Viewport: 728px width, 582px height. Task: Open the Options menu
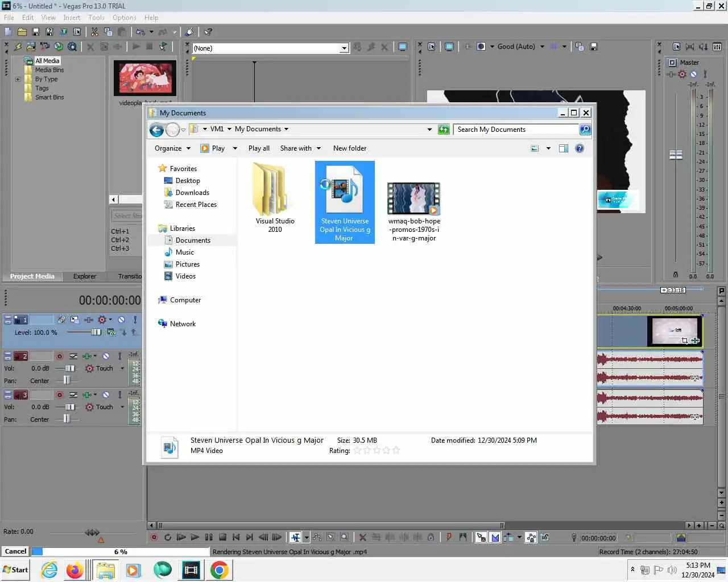click(124, 18)
